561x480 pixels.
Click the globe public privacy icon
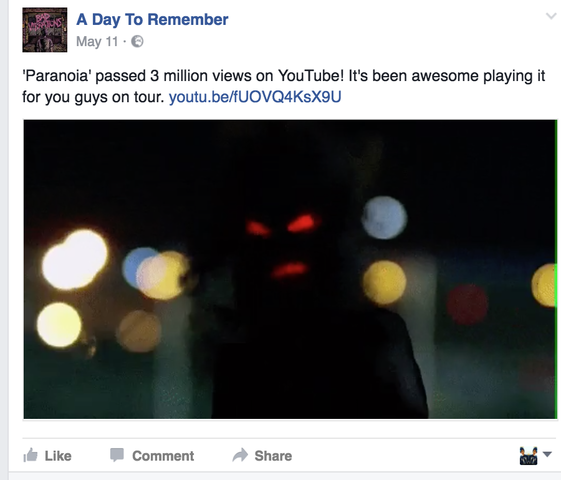[137, 41]
